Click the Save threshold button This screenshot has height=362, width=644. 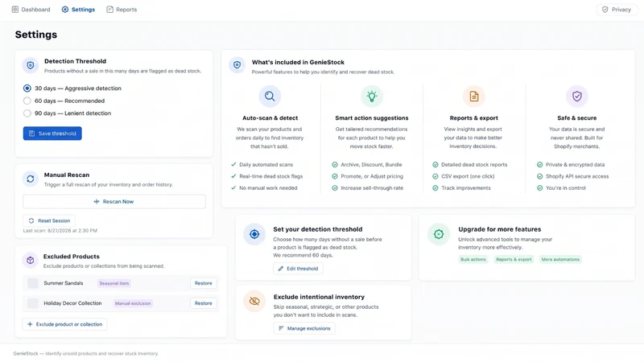[x=52, y=134]
